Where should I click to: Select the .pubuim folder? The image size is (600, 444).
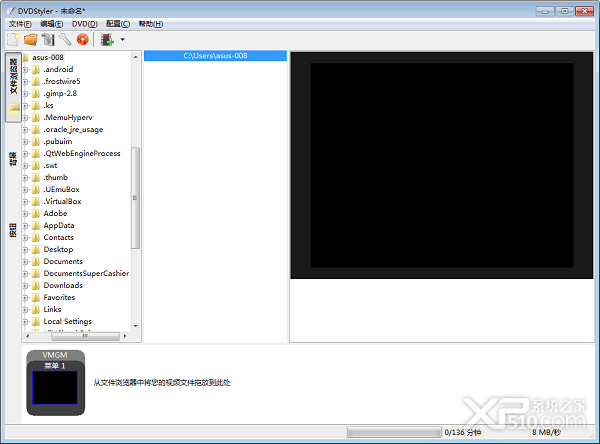(x=58, y=142)
